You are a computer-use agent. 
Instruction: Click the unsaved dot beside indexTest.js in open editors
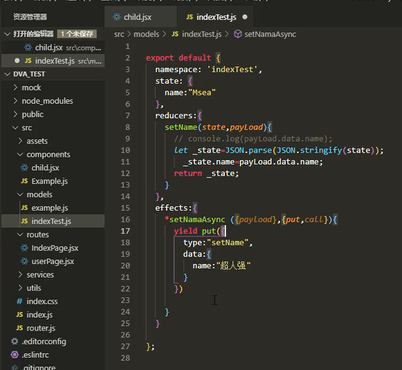pyautogui.click(x=17, y=61)
